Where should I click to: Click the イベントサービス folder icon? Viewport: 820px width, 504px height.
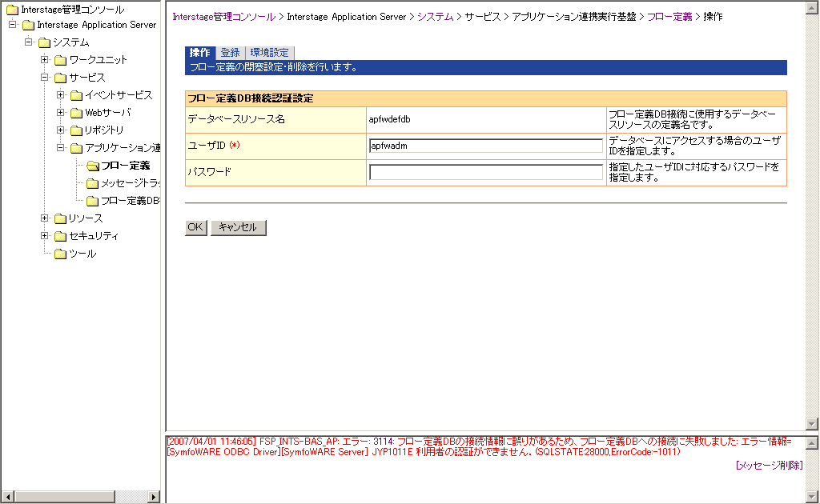76,95
